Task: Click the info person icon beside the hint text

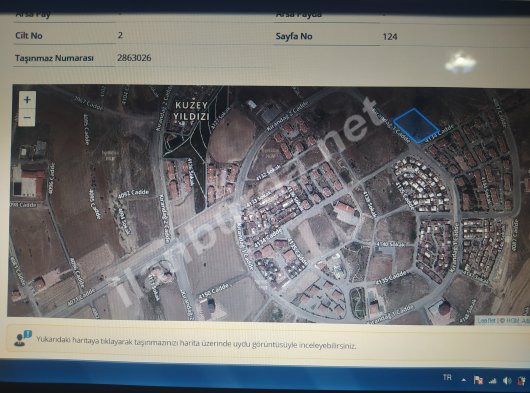Action: (x=23, y=338)
